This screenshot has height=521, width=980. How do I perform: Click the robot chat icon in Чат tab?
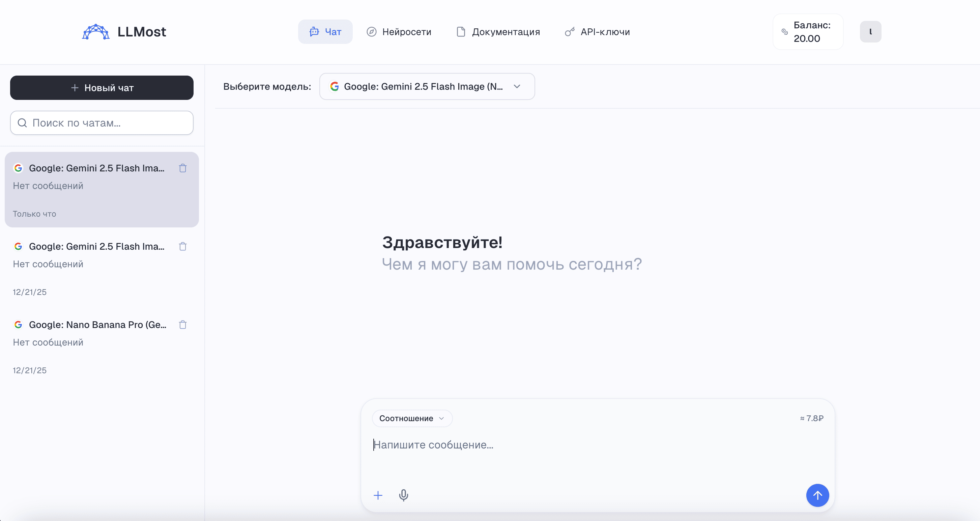pos(314,32)
